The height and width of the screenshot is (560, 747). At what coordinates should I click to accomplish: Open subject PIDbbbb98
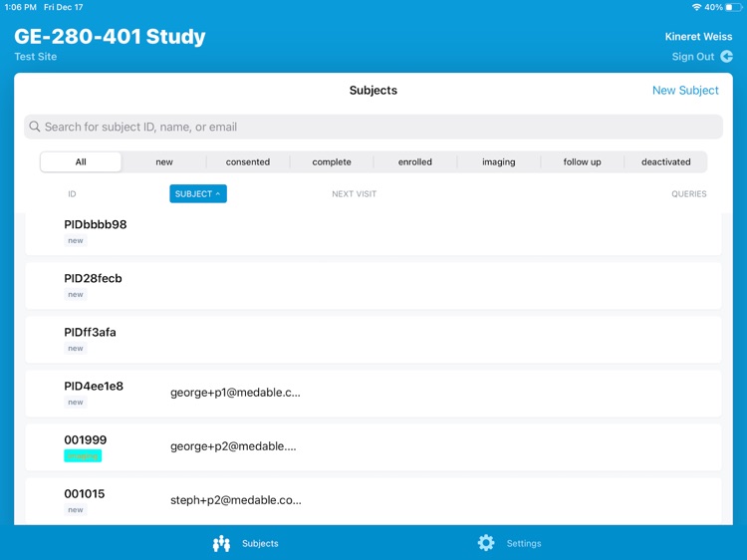click(373, 232)
